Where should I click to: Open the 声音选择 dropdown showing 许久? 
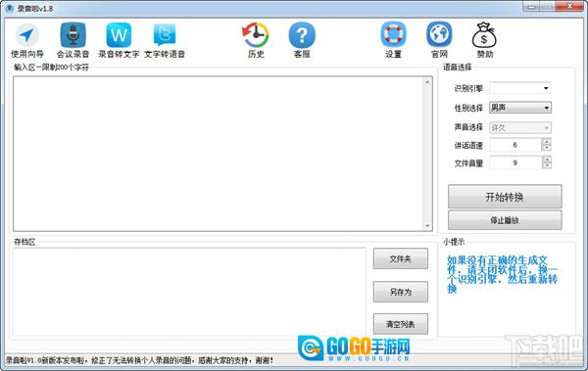[519, 128]
